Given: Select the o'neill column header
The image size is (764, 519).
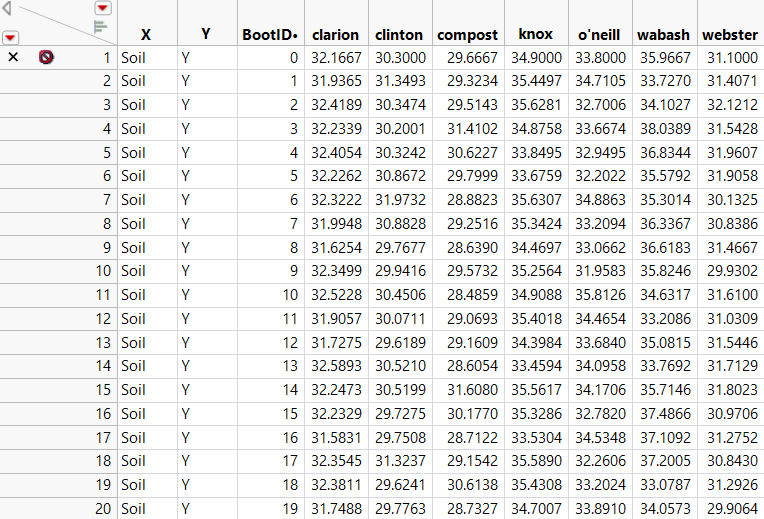Looking at the screenshot, I should pos(599,35).
